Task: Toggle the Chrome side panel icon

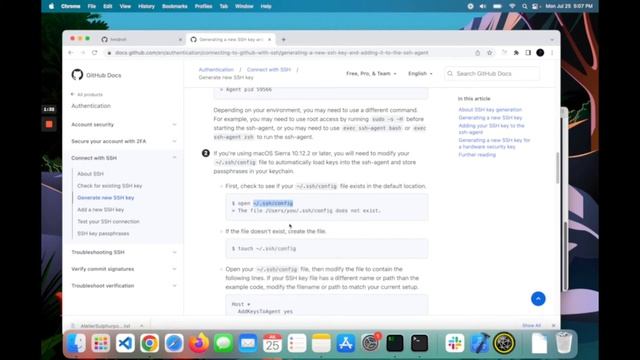Action: point(528,53)
